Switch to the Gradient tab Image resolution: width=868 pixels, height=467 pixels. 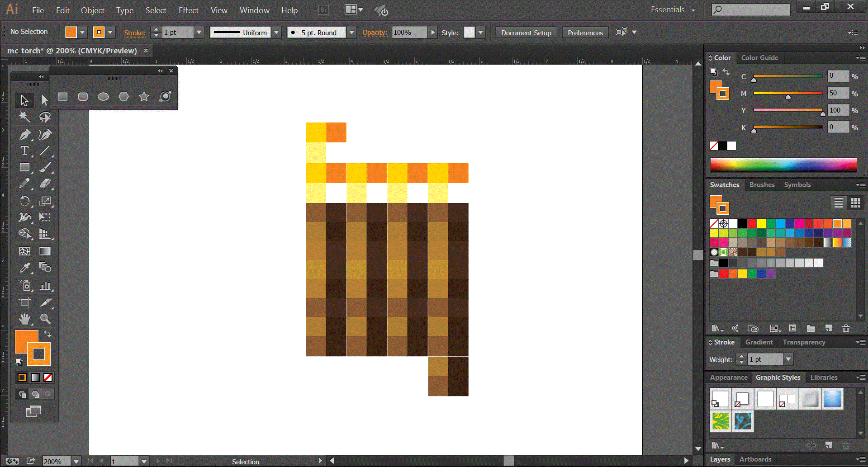coord(759,342)
